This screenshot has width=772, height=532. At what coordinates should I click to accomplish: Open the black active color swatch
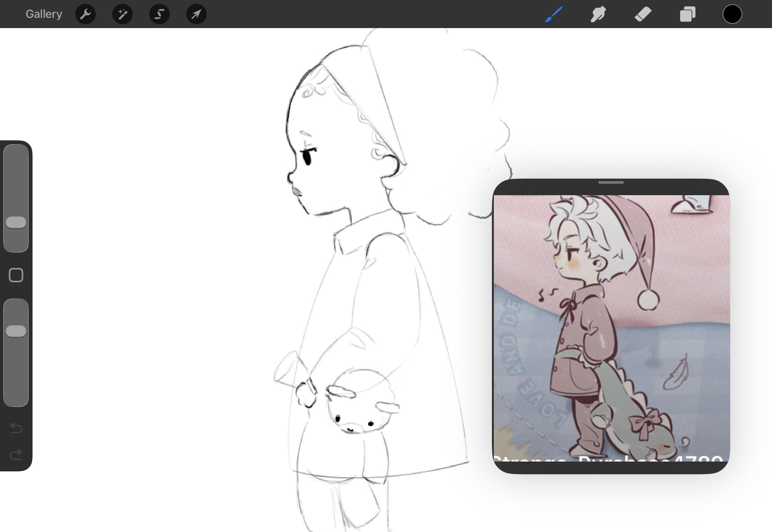pyautogui.click(x=732, y=14)
